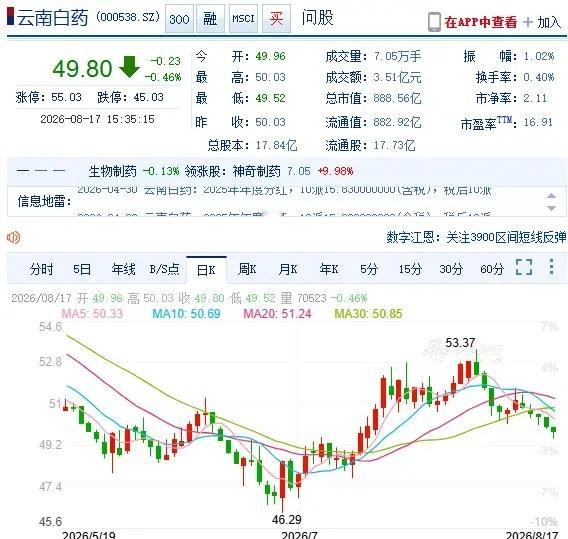Viewport: 568px width, 539px height.
Task: Click the 昨收 50.03 value
Action: pos(270,122)
